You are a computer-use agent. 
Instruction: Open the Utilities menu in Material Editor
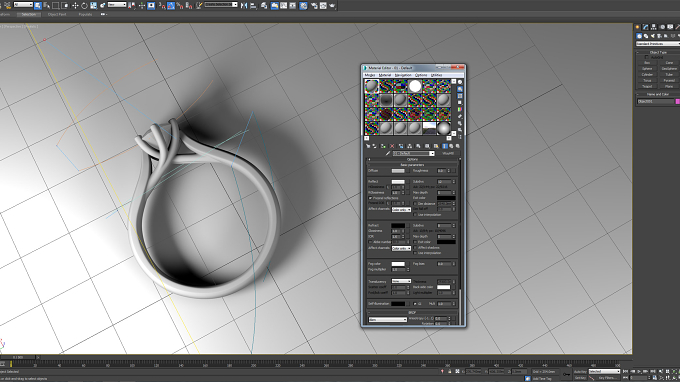[436, 75]
